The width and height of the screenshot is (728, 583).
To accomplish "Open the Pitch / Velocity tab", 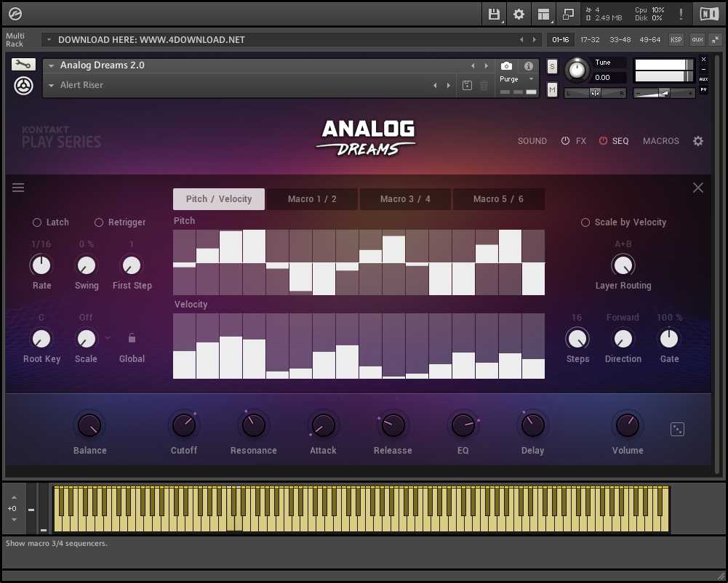I will [219, 199].
